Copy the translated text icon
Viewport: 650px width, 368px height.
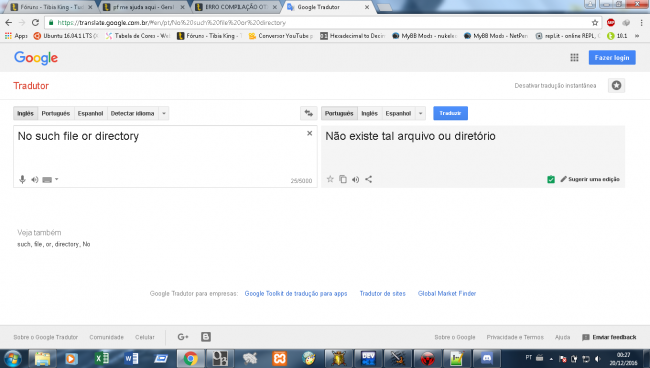tap(343, 179)
